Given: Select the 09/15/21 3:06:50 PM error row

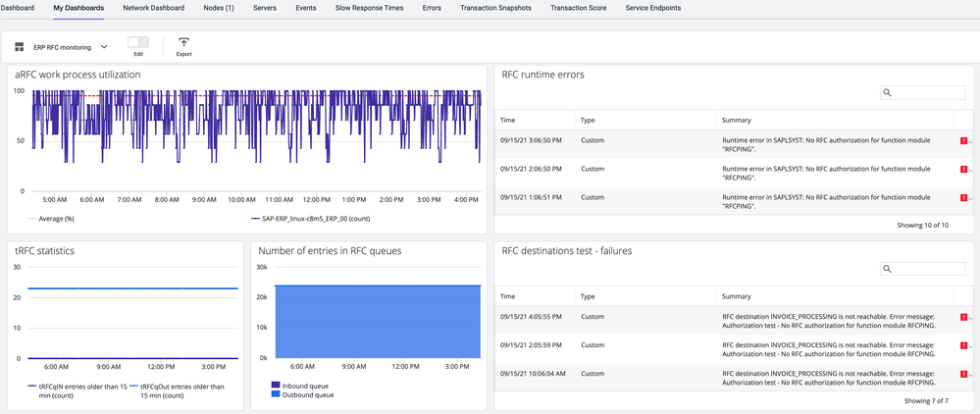Looking at the screenshot, I should point(734,144).
